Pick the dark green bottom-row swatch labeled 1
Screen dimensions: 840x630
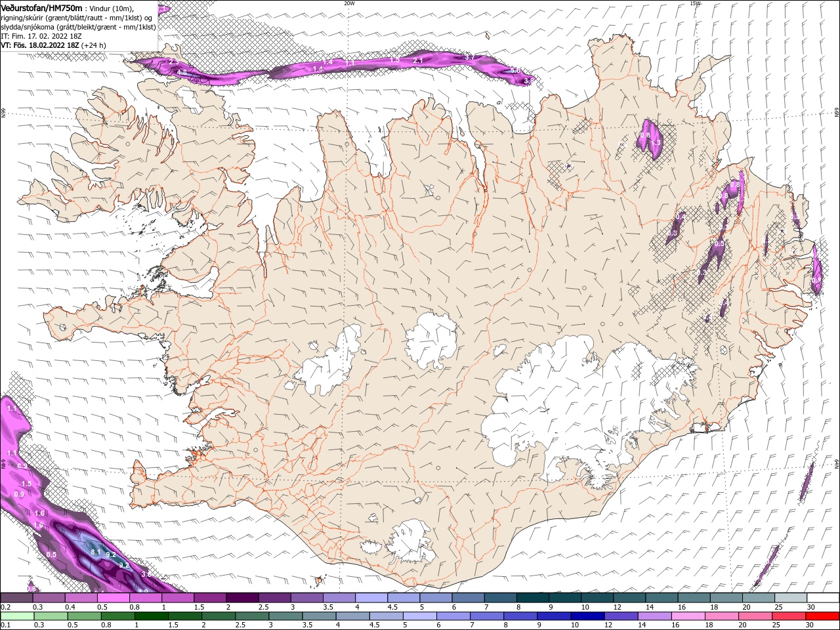(x=151, y=616)
